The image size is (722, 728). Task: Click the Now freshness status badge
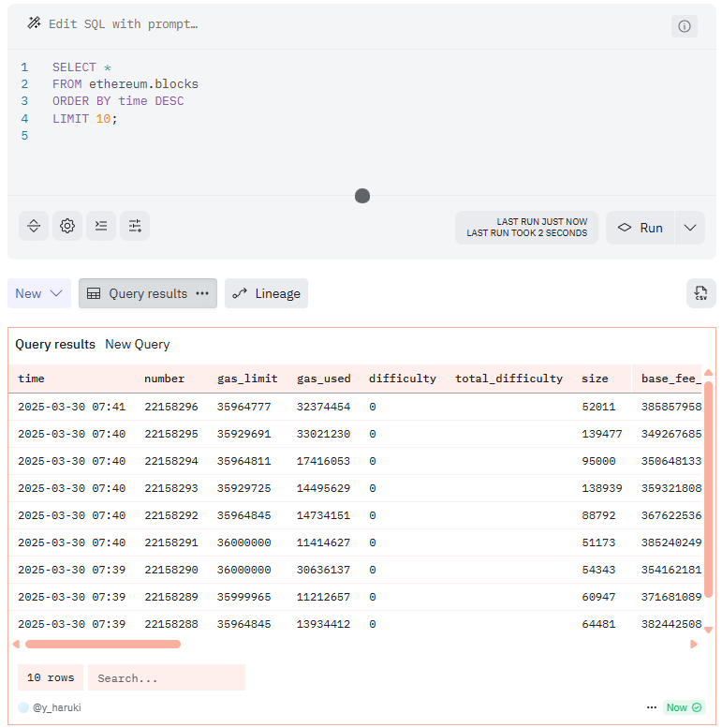(x=684, y=707)
